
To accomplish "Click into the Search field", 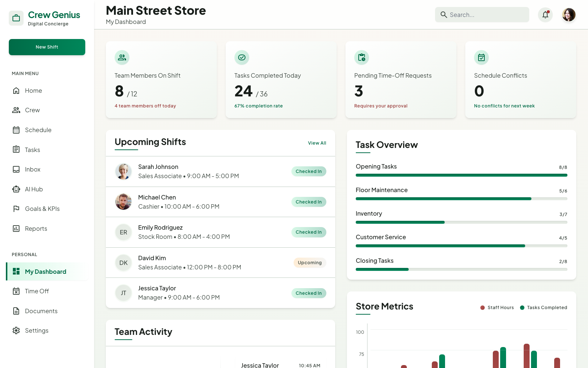I will 482,15.
